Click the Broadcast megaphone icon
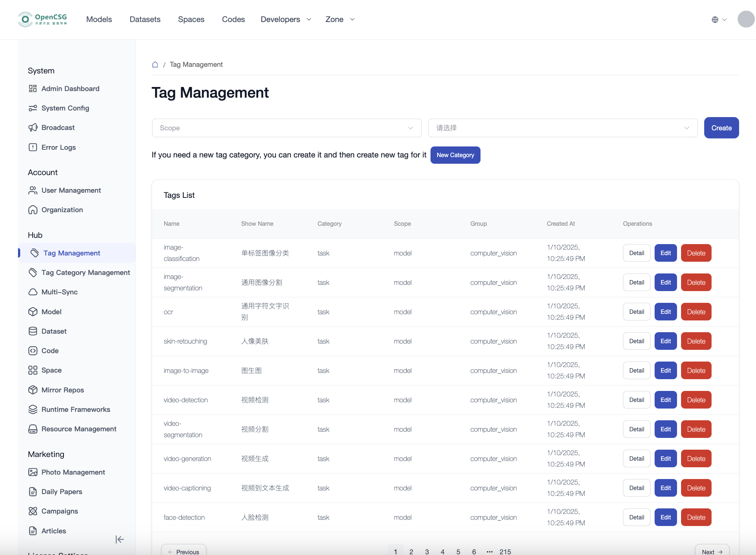 pos(33,127)
